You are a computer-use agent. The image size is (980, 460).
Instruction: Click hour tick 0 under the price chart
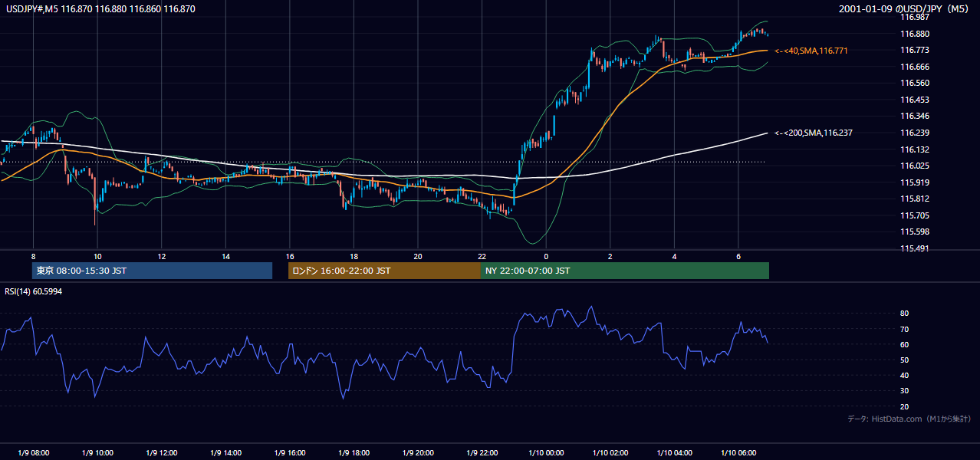(x=546, y=256)
